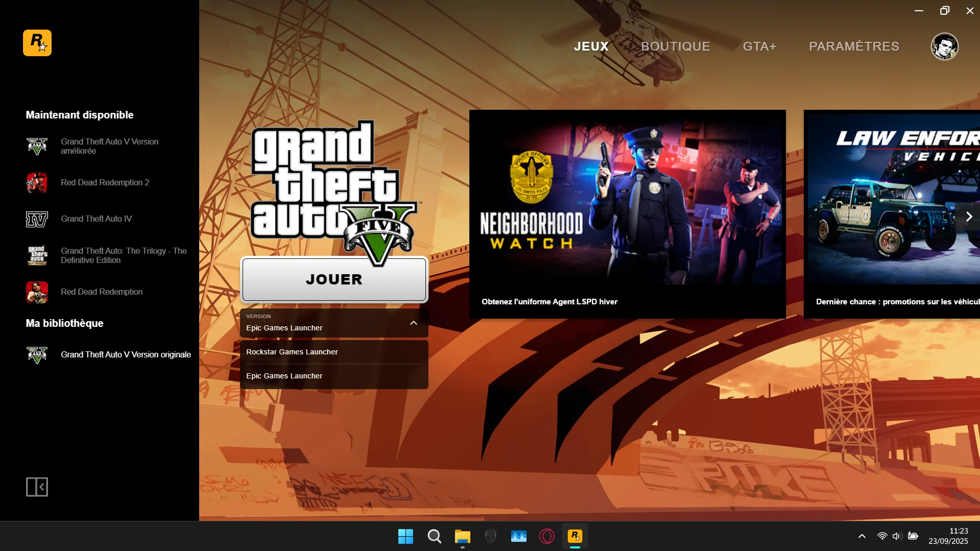Open volume control in tray
The image size is (980, 551).
click(897, 536)
